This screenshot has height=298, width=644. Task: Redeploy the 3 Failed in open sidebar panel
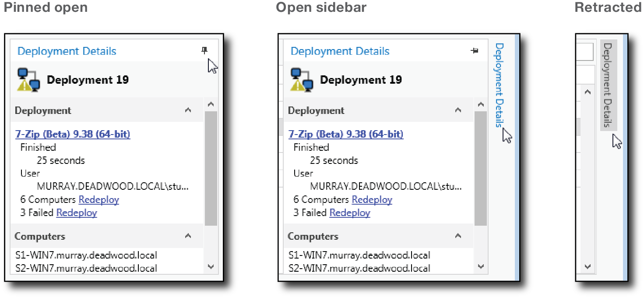tap(350, 213)
